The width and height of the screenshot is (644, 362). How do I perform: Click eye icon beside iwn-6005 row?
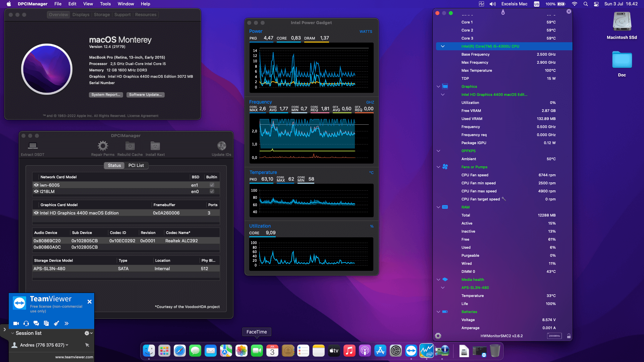tap(36, 185)
